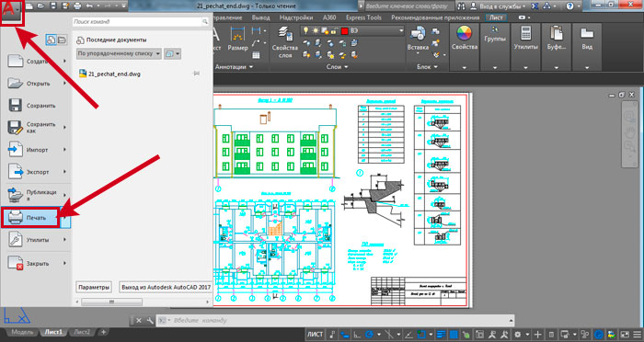Click 'Выход из Autodesk AutoCAD 2017' button

[x=166, y=288]
